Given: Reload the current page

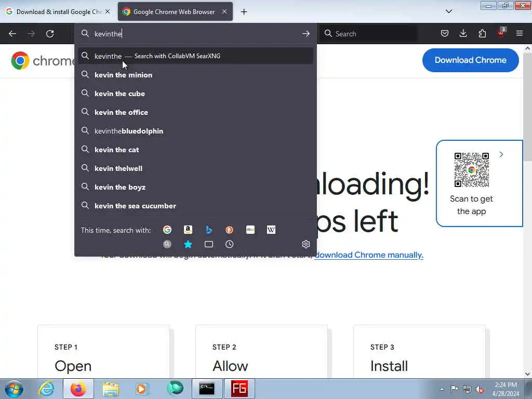Looking at the screenshot, I should click(x=50, y=34).
